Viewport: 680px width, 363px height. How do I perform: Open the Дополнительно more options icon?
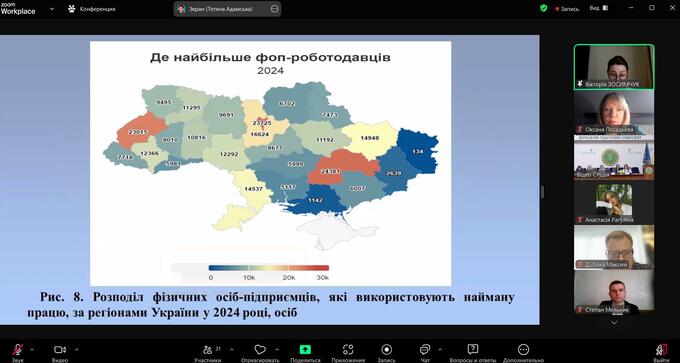point(523,350)
